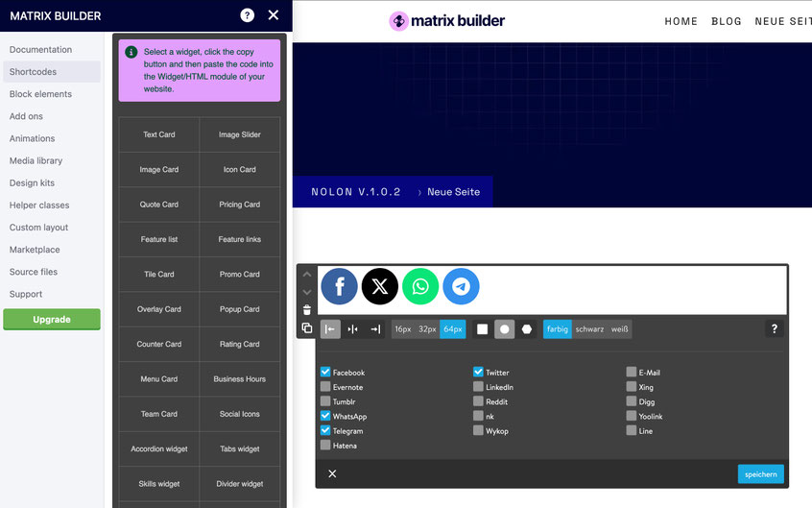Open Animations in the sidebar
The height and width of the screenshot is (508, 812).
click(52, 138)
